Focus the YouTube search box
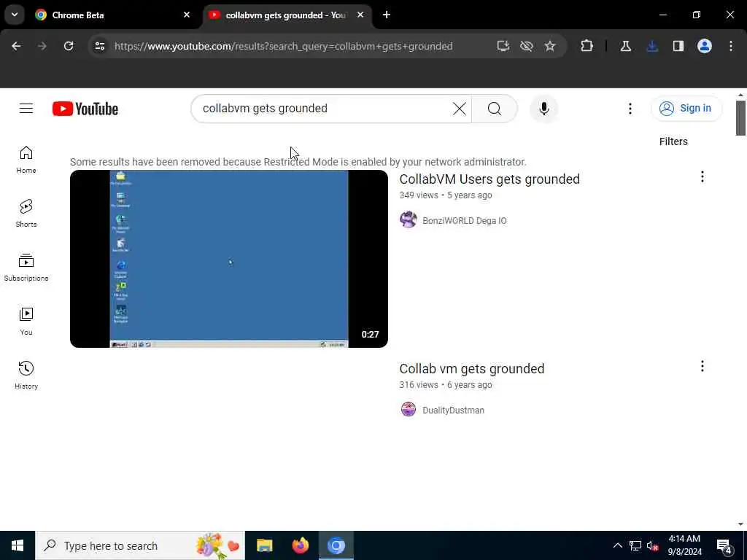The image size is (747, 560). click(x=324, y=109)
